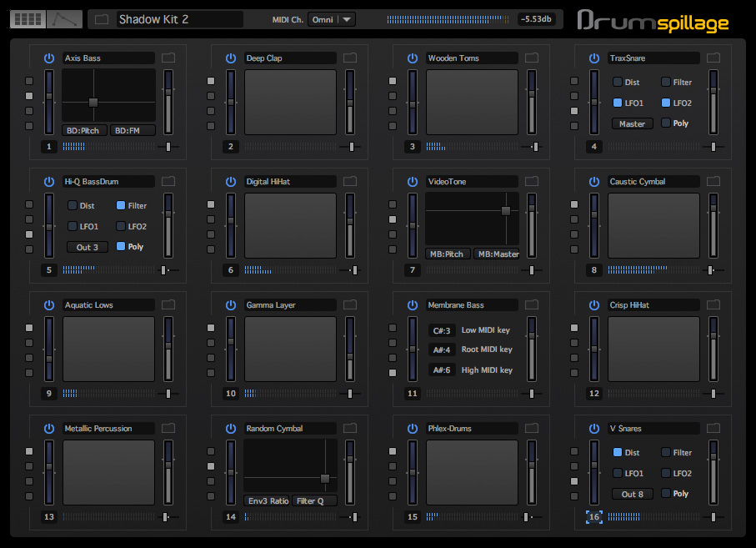
Task: Toggle power for Hi-Q BassDrum pad
Action: click(x=49, y=182)
